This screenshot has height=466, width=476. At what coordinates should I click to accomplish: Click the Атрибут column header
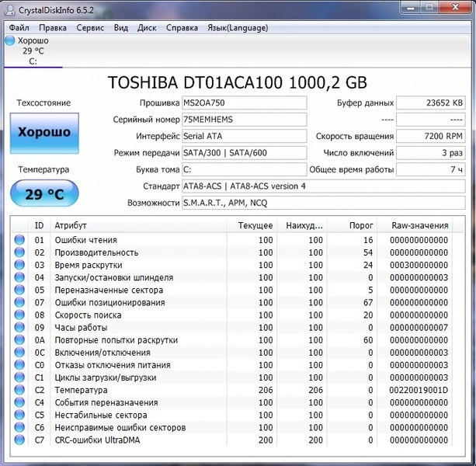click(x=140, y=225)
